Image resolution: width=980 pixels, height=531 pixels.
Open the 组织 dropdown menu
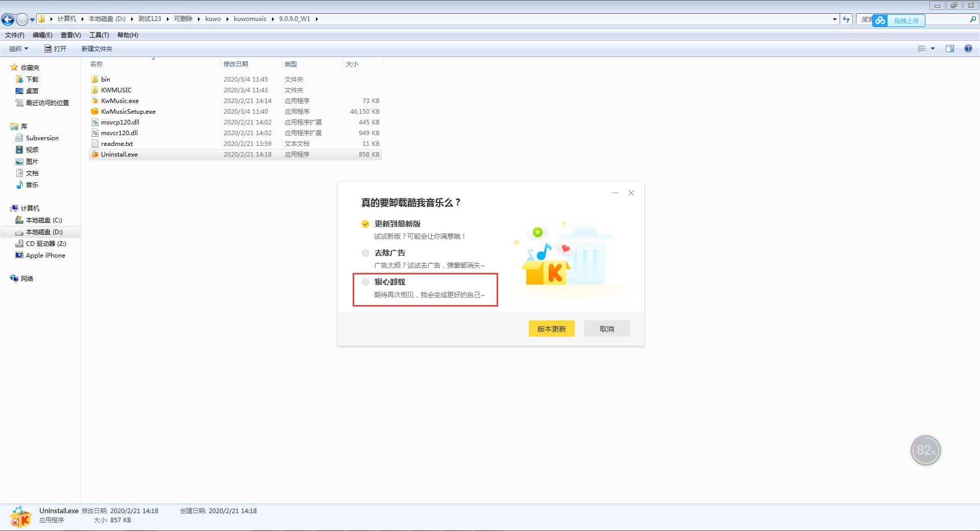tap(18, 48)
